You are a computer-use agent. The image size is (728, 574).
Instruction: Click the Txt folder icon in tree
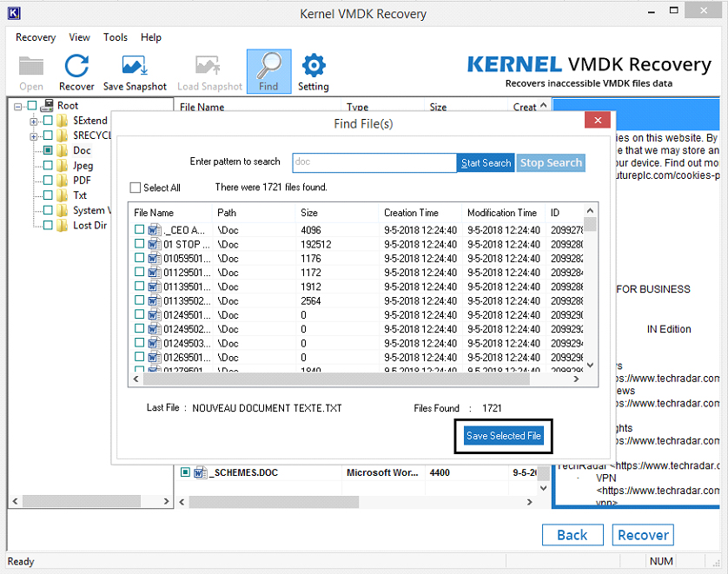click(x=63, y=195)
